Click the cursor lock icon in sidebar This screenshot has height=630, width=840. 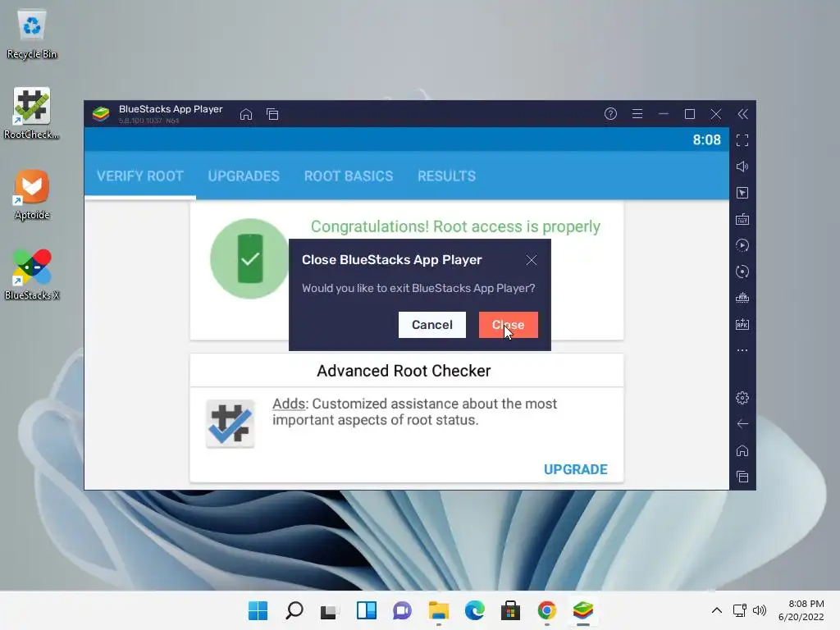742,193
